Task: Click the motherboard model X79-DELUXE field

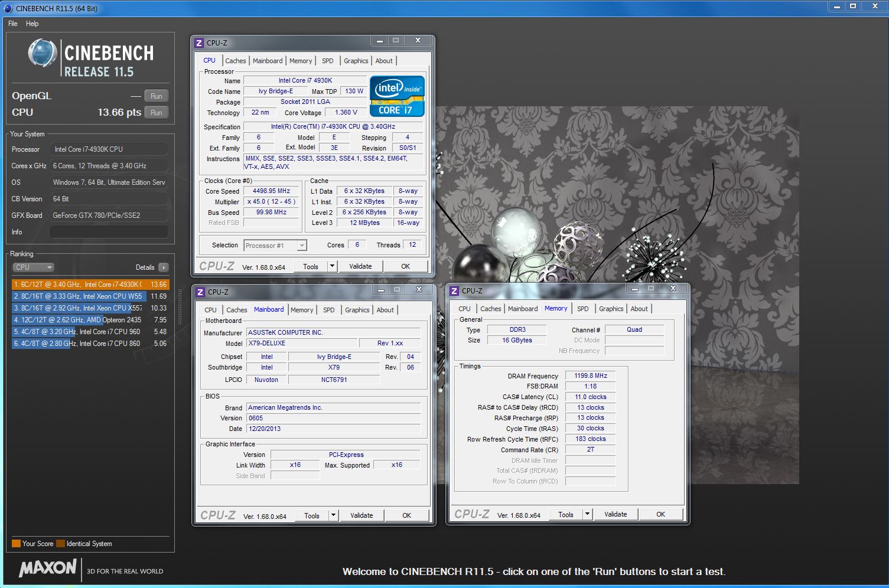Action: (301, 343)
